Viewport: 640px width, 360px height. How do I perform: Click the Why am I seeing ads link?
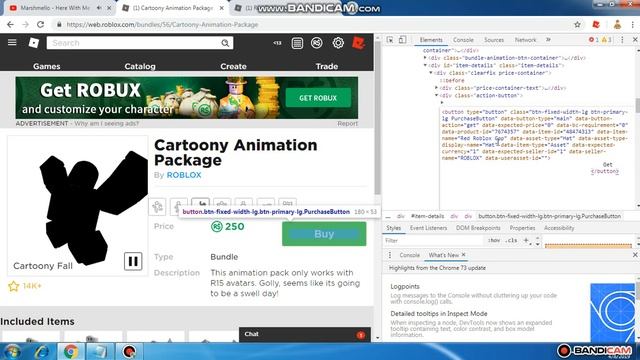click(107, 123)
